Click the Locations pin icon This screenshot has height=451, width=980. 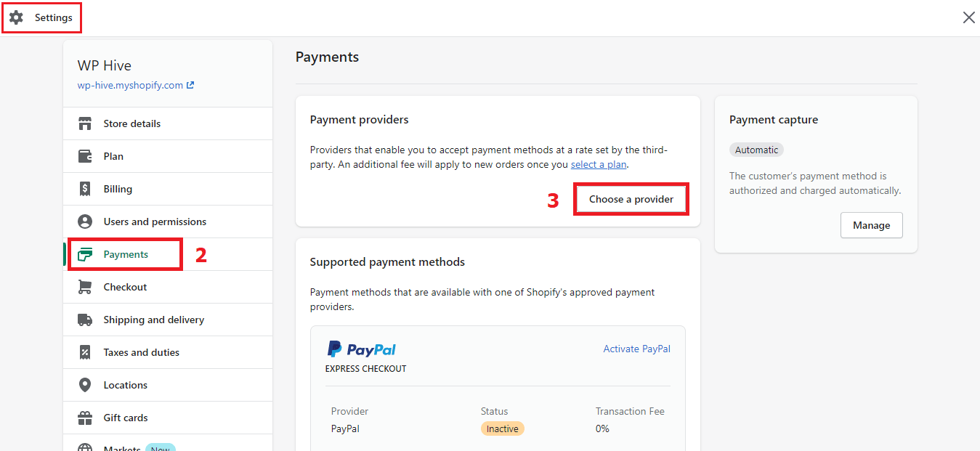pos(85,385)
